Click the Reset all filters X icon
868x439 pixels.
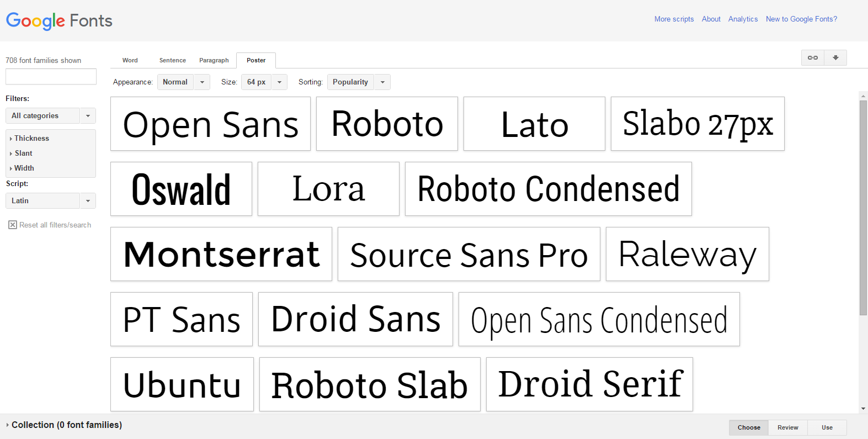tap(13, 225)
